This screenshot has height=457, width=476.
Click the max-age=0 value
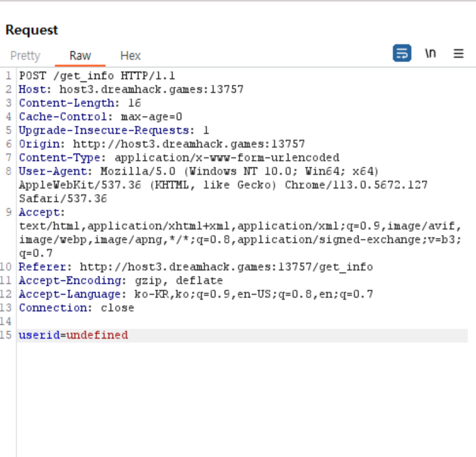coord(151,117)
